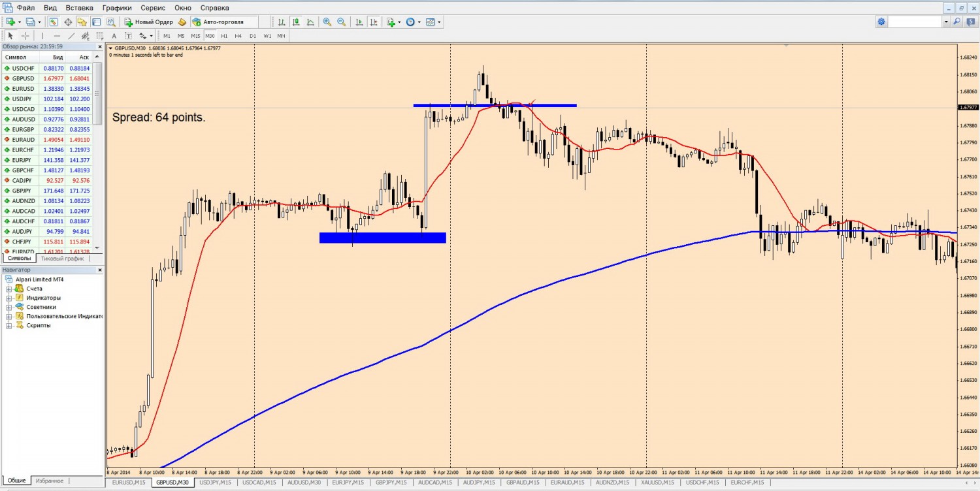Image resolution: width=980 pixels, height=491 pixels.
Task: Open the arrows tool dropdown arrow
Action: (151, 36)
